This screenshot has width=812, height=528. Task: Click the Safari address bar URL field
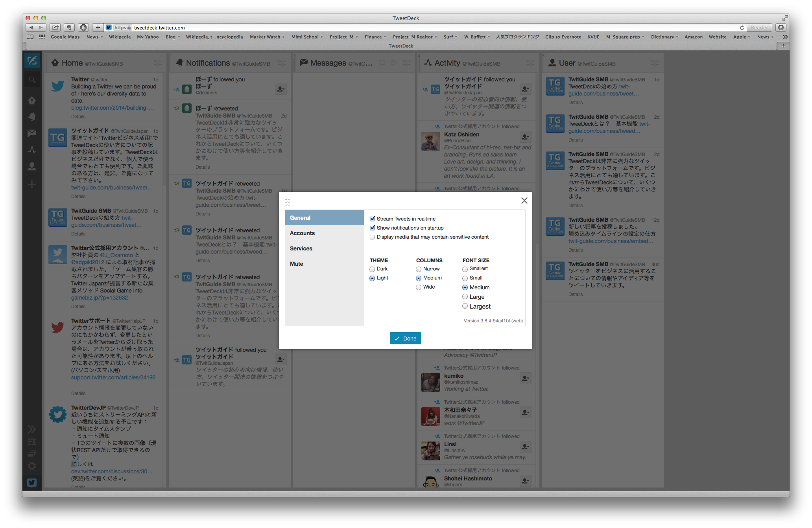tap(425, 28)
